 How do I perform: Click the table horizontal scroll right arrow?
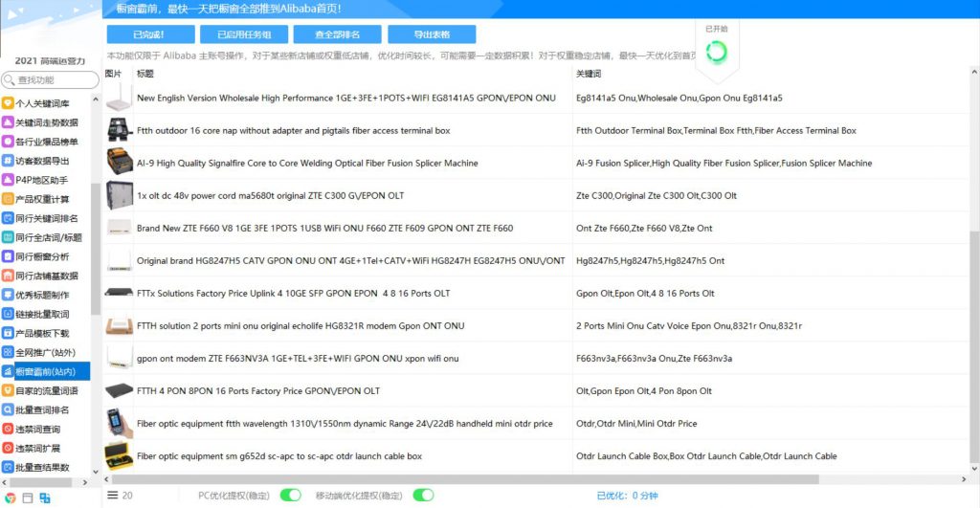coord(964,479)
